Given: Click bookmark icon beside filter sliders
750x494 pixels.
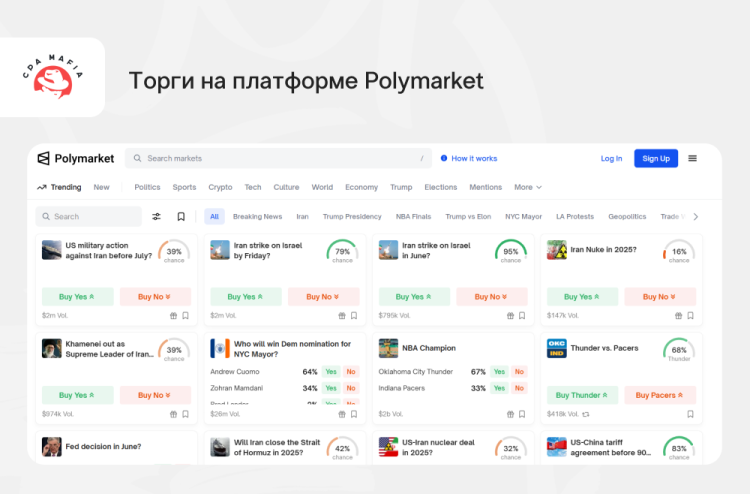Looking at the screenshot, I should pos(181,216).
